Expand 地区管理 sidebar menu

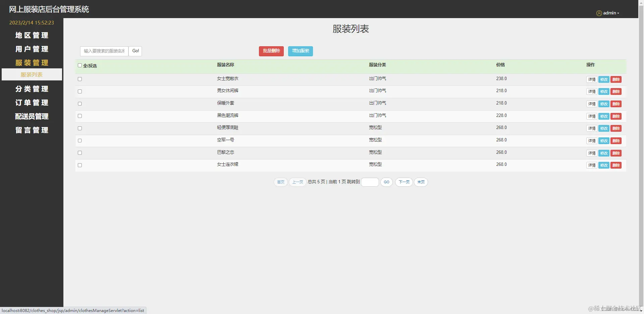click(32, 35)
